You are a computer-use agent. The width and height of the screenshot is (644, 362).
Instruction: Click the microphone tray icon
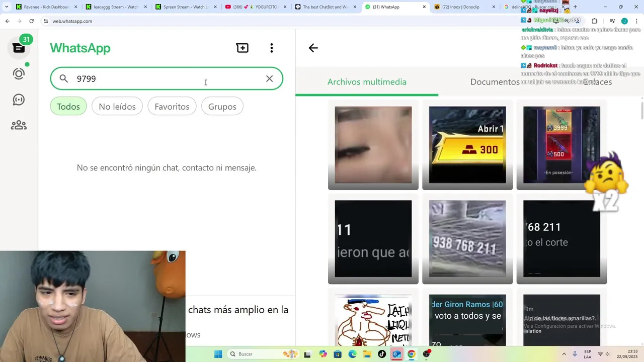pos(575,354)
